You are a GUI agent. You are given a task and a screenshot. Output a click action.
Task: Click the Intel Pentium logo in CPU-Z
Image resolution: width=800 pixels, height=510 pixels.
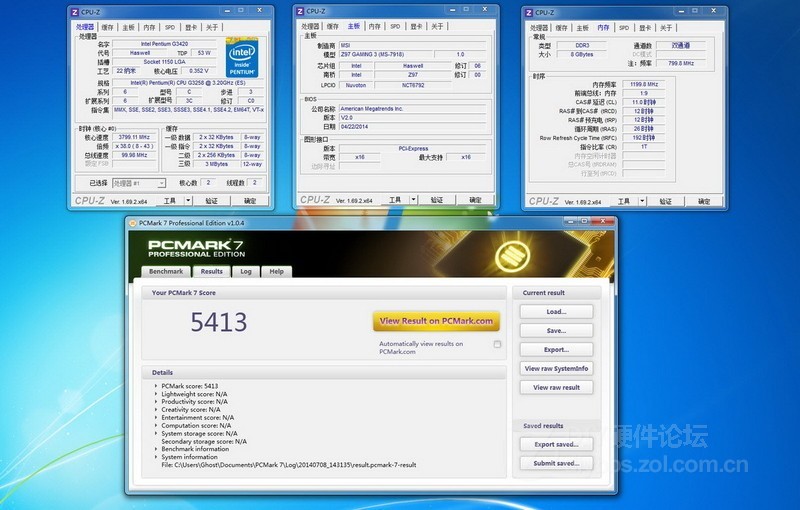point(242,58)
